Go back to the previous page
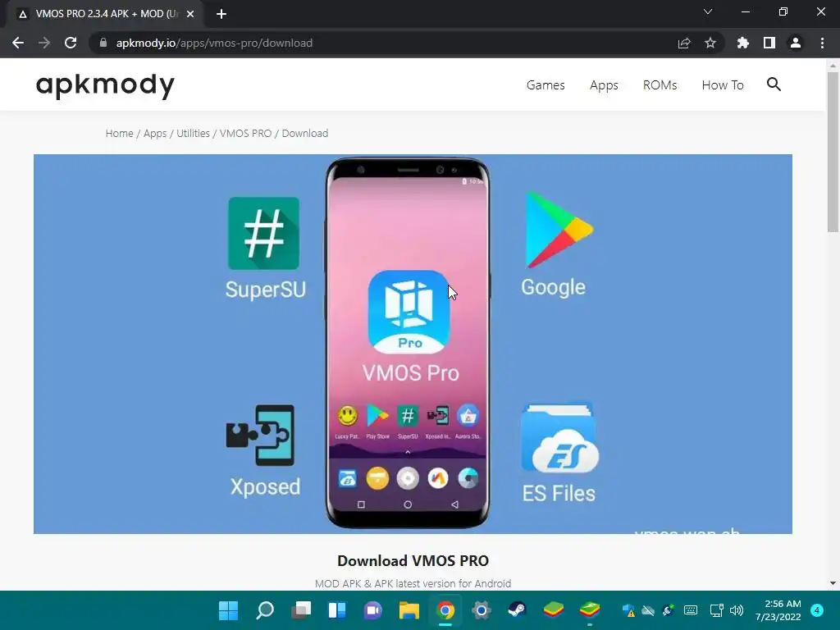 (18, 43)
